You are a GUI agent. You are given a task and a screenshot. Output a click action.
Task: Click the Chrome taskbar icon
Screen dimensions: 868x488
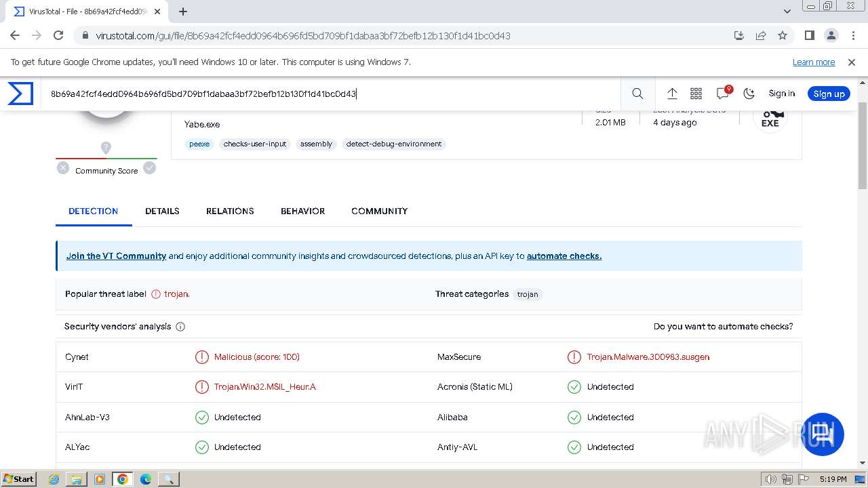click(123, 479)
